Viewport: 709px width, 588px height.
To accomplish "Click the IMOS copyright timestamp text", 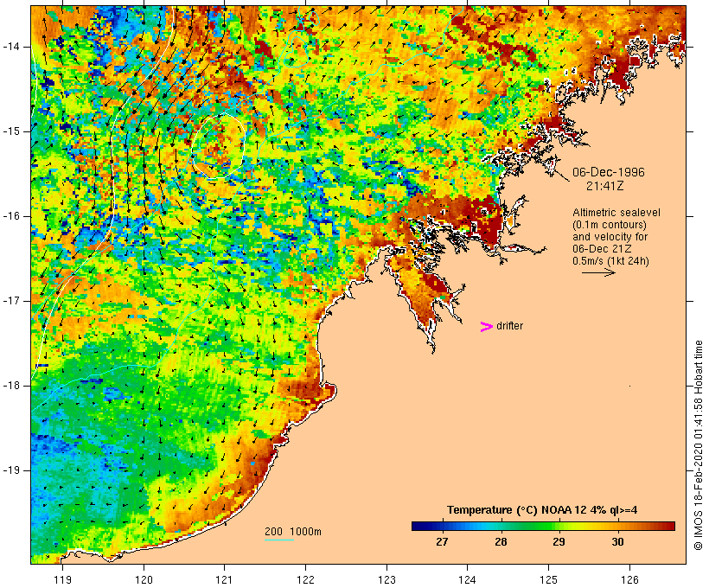I will coord(698,445).
